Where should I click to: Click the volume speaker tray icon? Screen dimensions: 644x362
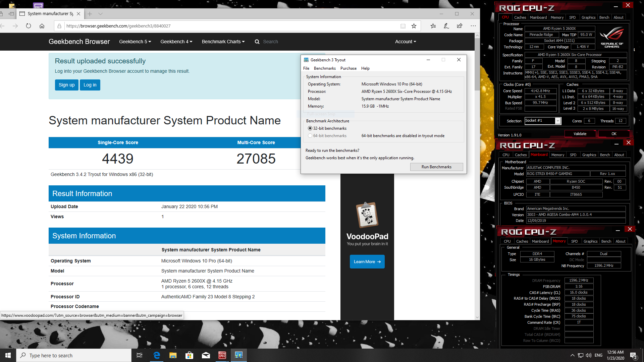point(589,355)
